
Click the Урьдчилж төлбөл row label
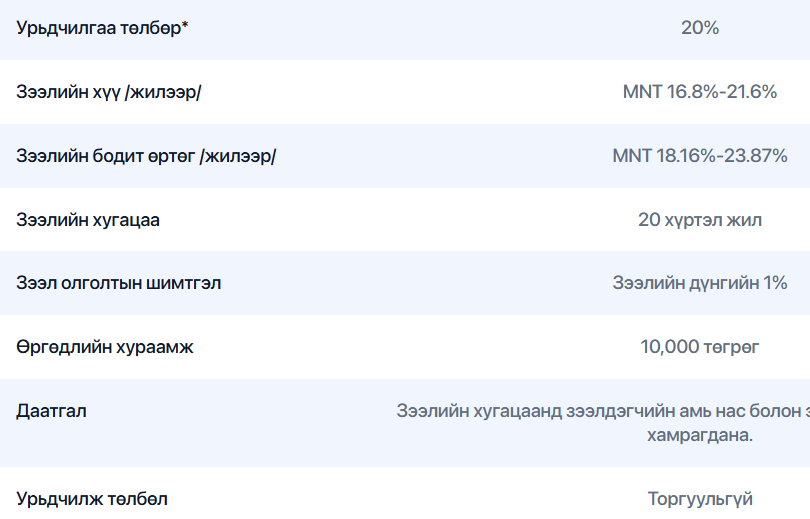point(92,498)
